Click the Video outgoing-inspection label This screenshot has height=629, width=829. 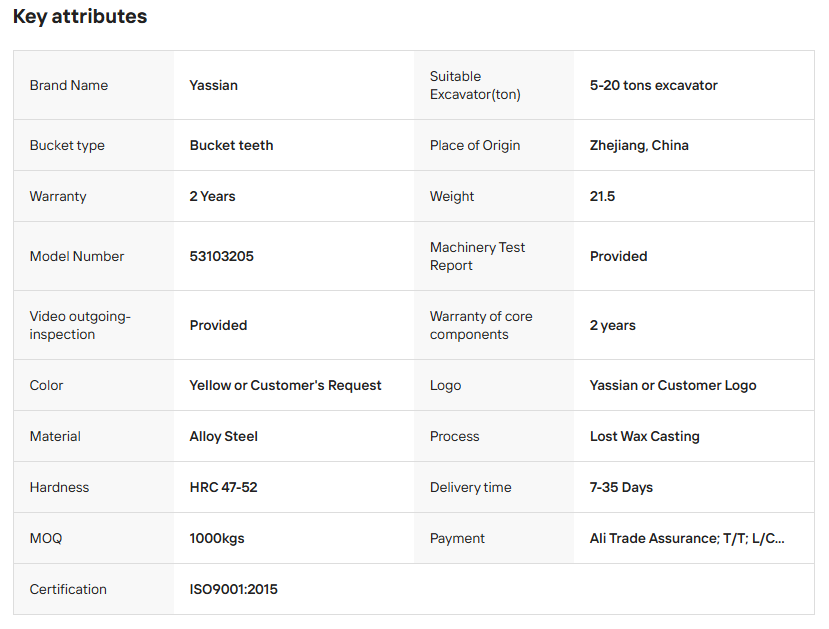(80, 325)
